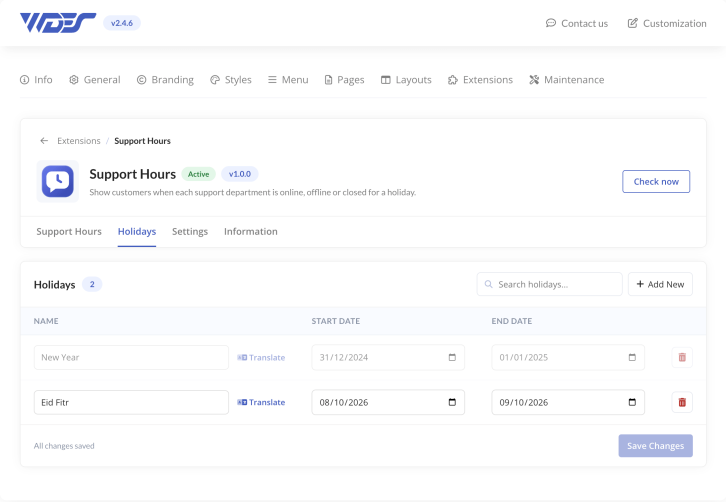Click the New Year name field

131,358
